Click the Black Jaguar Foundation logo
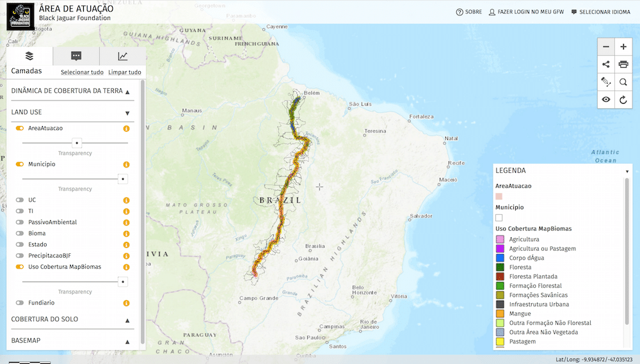640x364 pixels. point(20,17)
